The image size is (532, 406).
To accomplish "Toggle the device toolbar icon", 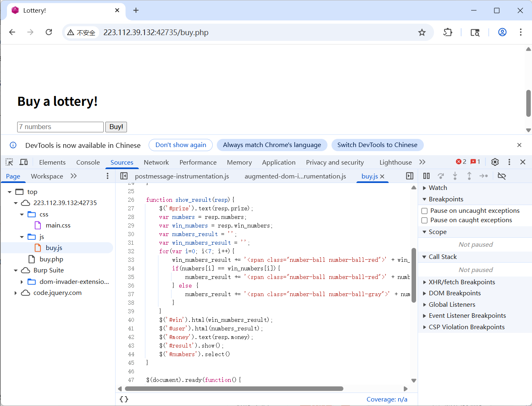I will point(24,162).
